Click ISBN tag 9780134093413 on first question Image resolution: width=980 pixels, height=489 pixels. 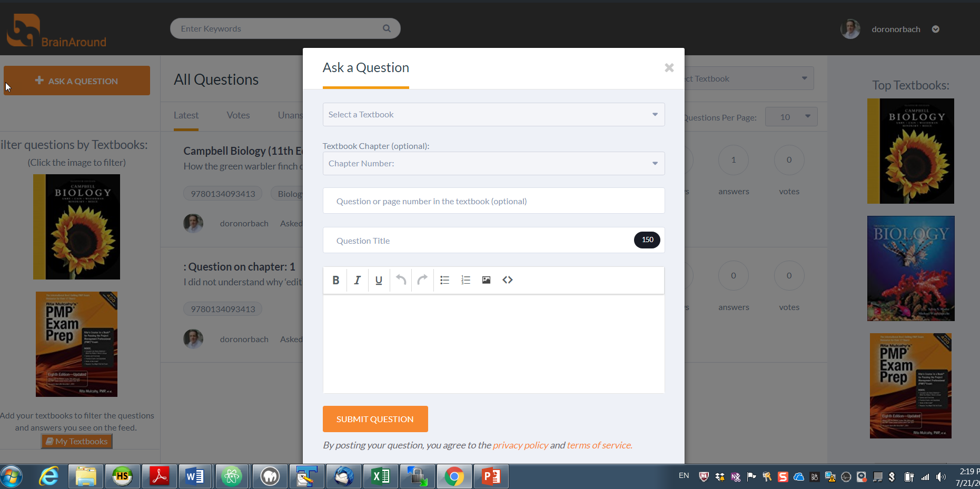point(223,194)
